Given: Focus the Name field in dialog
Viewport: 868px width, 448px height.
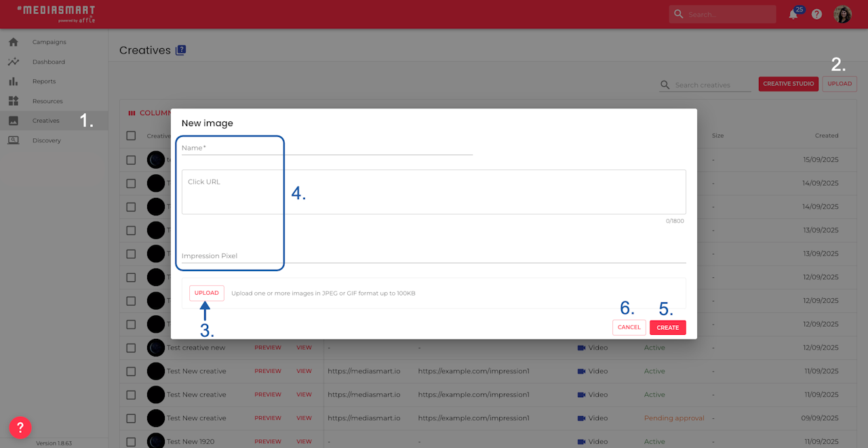Looking at the screenshot, I should (327, 148).
